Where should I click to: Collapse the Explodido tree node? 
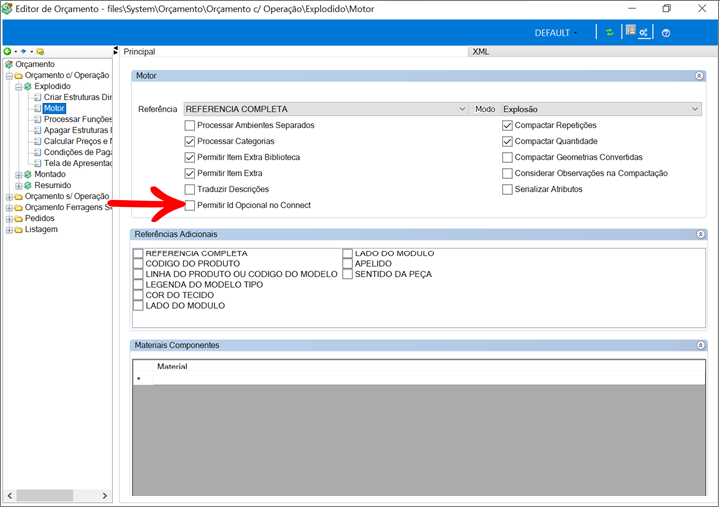click(19, 88)
